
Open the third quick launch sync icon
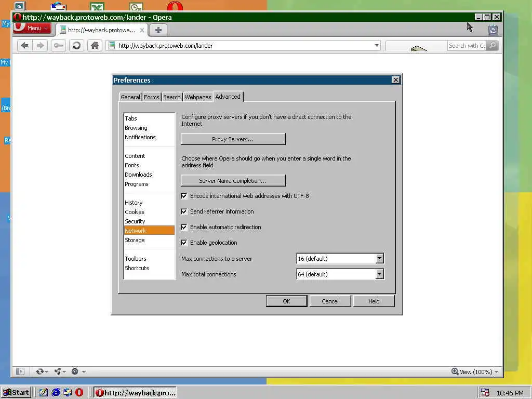[x=68, y=393]
